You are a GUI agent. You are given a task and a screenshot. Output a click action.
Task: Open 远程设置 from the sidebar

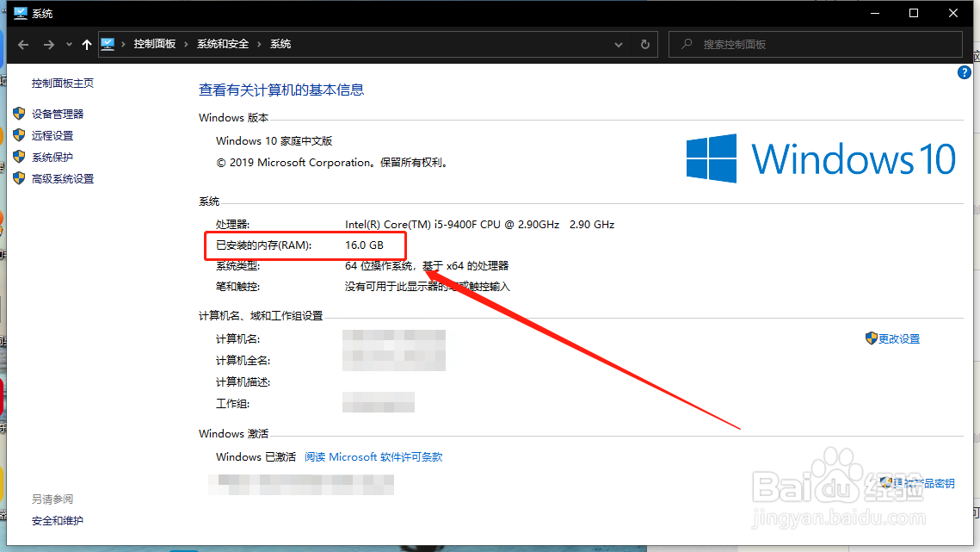point(52,134)
